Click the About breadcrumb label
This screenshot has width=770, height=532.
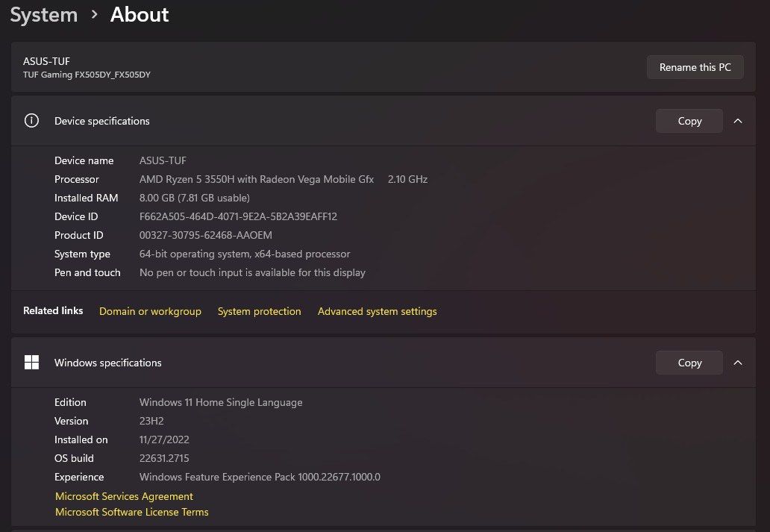coord(139,14)
